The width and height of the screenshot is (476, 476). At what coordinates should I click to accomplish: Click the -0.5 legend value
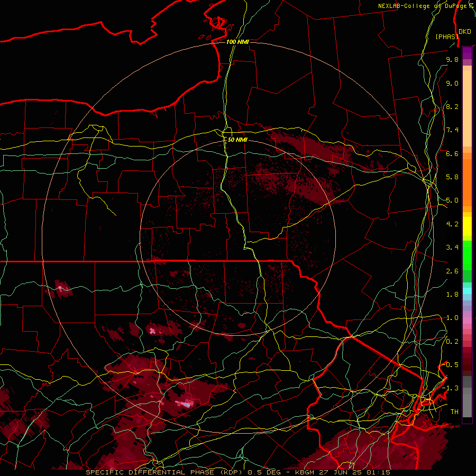[451, 365]
